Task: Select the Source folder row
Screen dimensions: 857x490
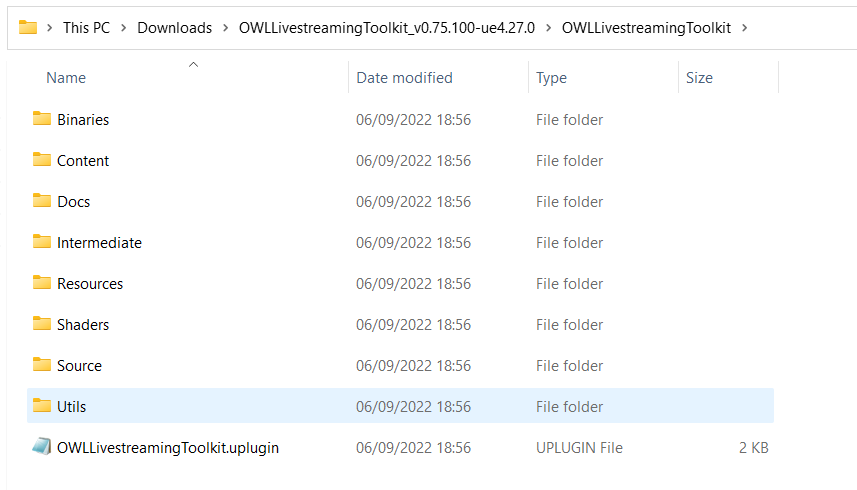Action: pyautogui.click(x=400, y=365)
